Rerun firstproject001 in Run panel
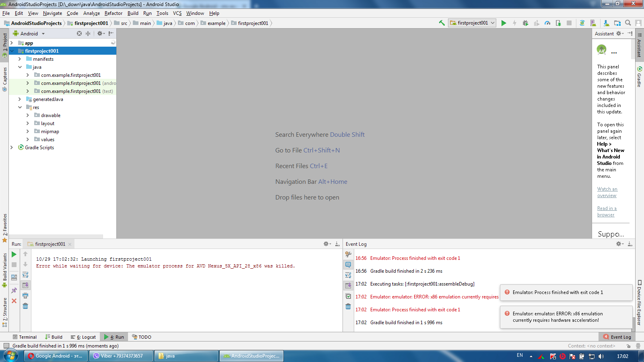 tap(14, 254)
